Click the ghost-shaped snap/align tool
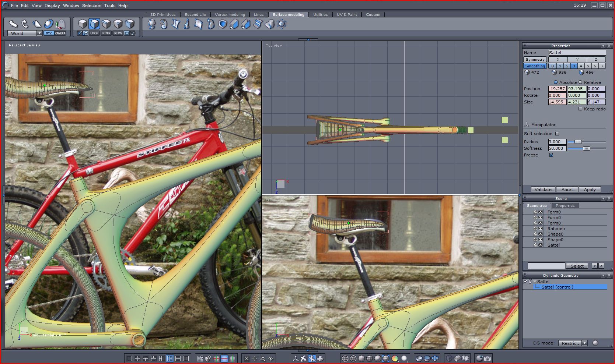This screenshot has width=615, height=364. [x=60, y=24]
